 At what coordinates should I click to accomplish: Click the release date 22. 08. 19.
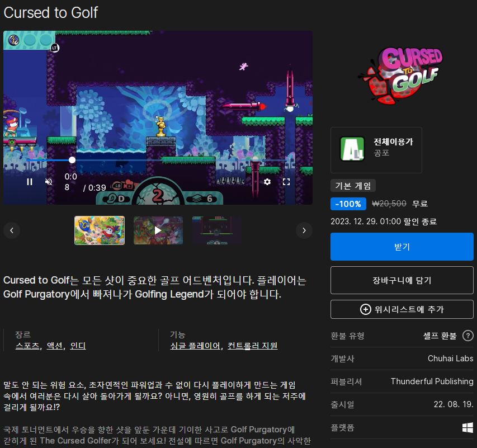454,404
